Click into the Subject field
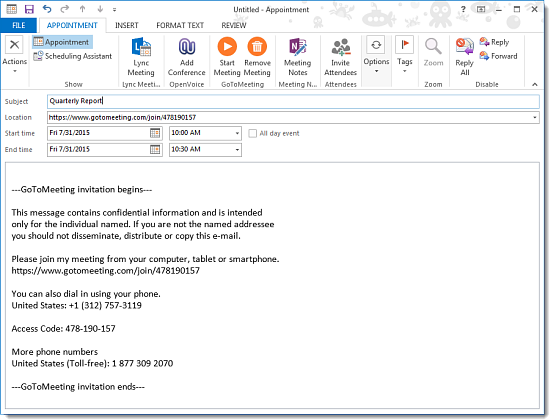 [293, 101]
